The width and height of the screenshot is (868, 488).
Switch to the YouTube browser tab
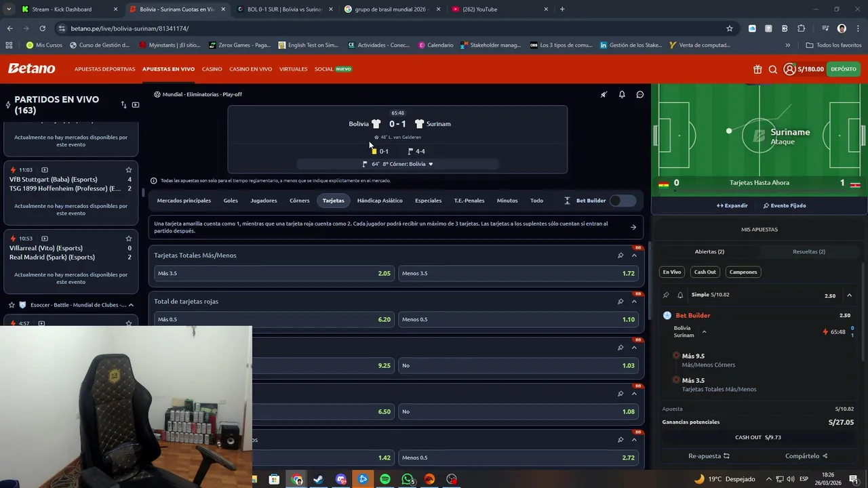(500, 9)
